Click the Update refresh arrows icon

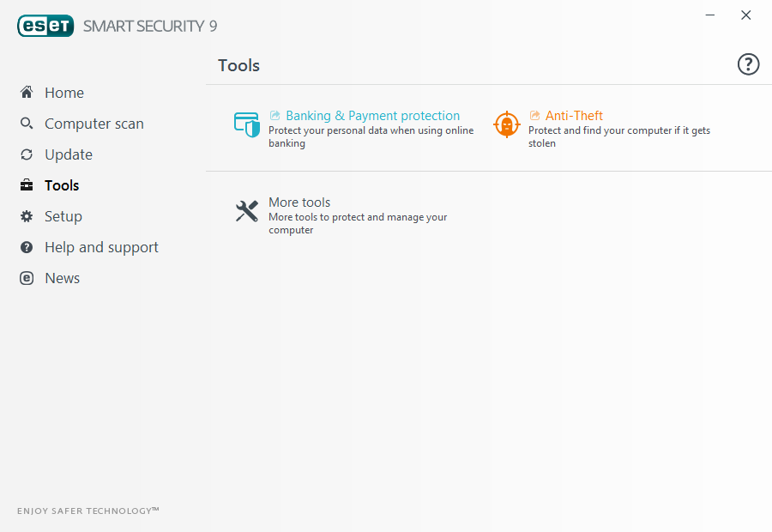(27, 154)
